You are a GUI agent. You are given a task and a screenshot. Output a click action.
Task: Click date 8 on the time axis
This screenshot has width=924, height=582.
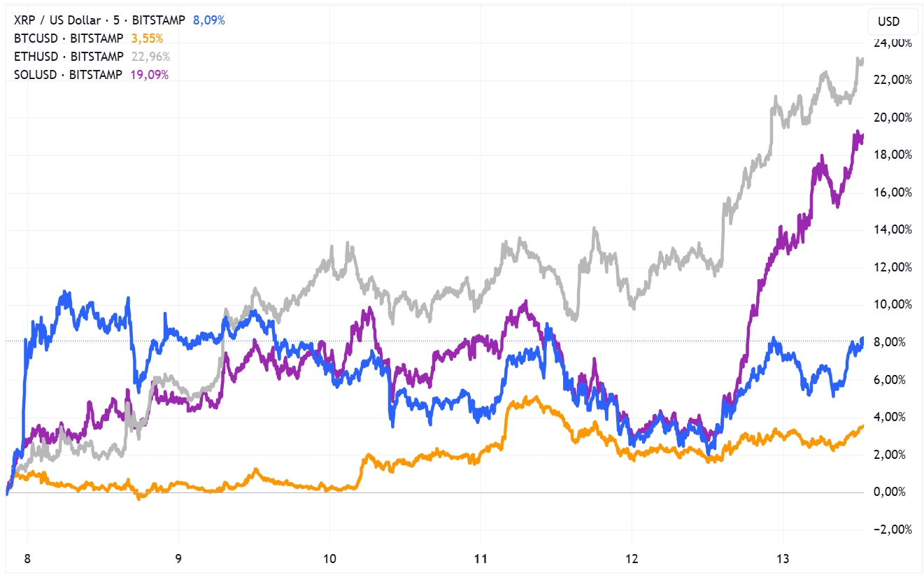(27, 558)
